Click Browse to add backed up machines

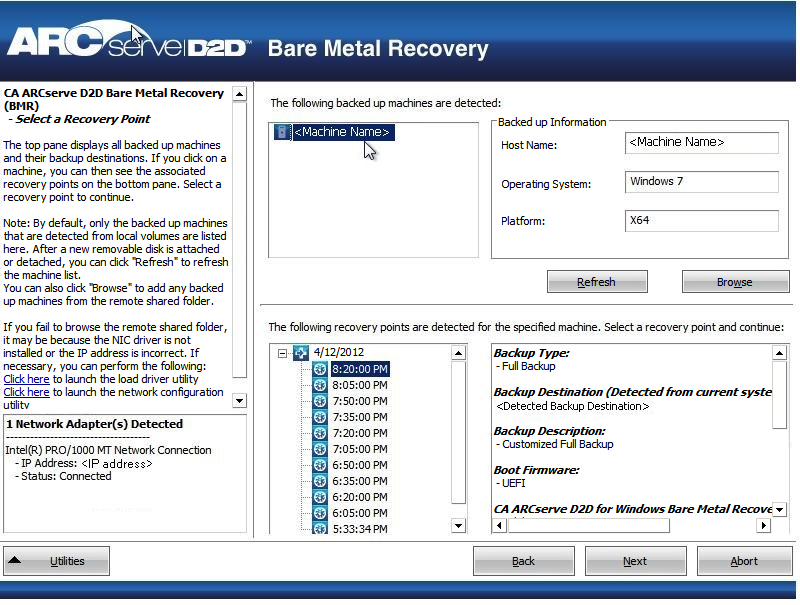(x=735, y=281)
